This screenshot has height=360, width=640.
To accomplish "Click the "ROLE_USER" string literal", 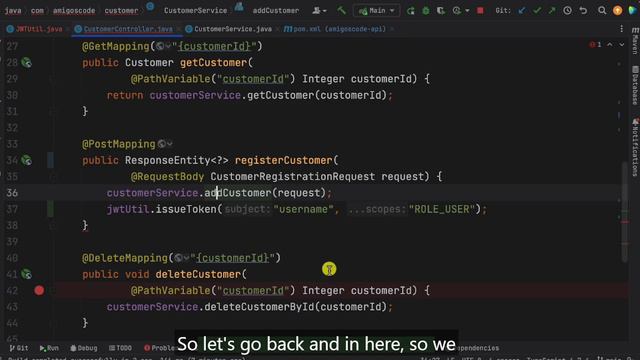I will click(x=442, y=209).
